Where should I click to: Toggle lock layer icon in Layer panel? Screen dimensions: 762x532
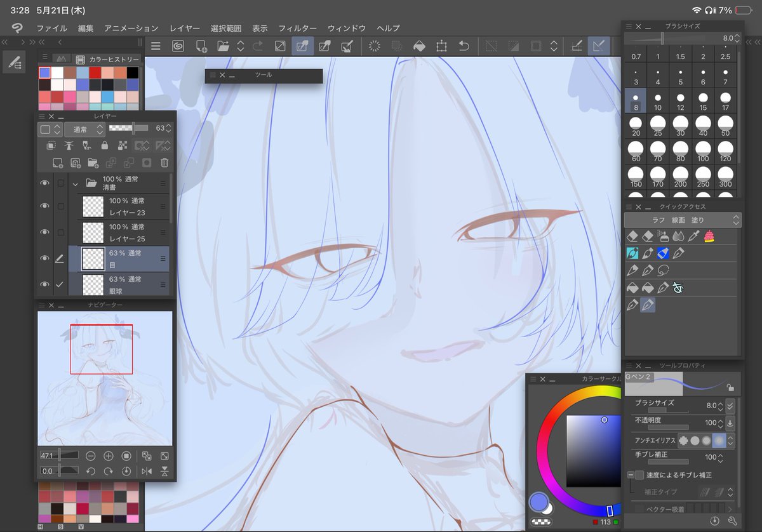click(x=105, y=145)
